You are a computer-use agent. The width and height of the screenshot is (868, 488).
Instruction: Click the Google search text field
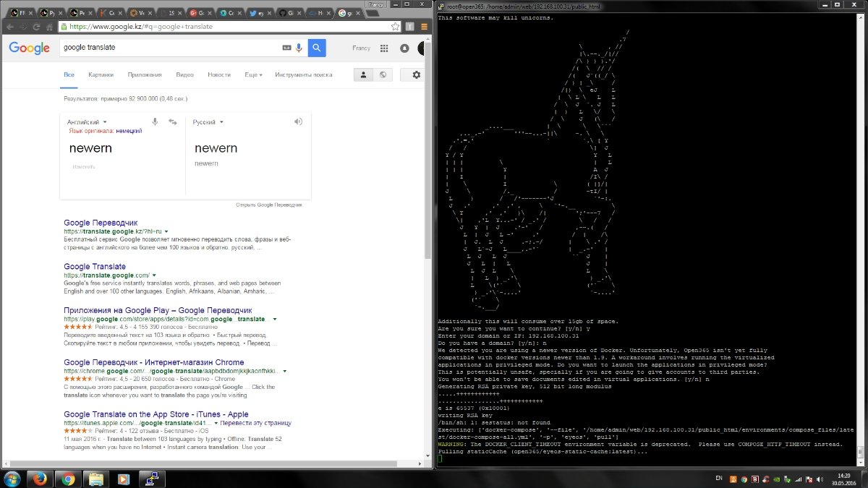point(170,48)
